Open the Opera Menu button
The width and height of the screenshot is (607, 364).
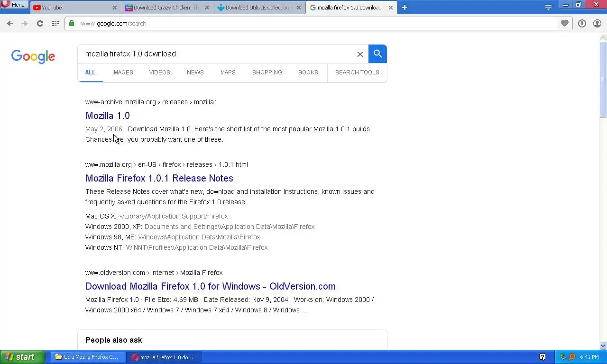pyautogui.click(x=14, y=5)
